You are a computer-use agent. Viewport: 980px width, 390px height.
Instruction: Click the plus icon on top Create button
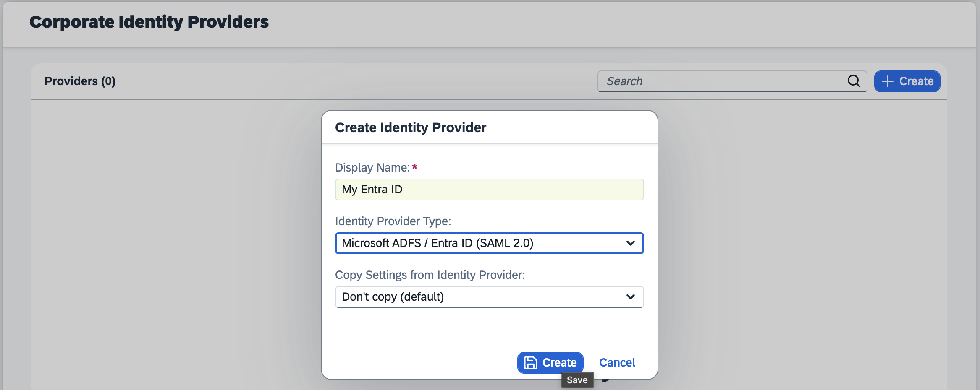(887, 81)
